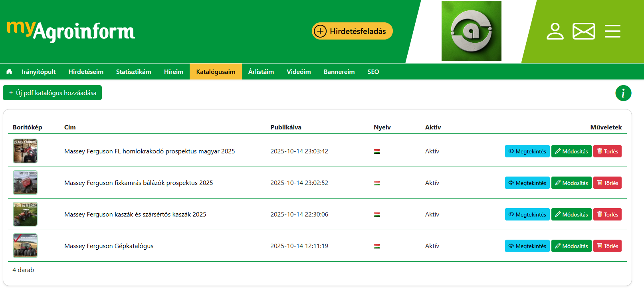
Task: Go to the Videóim tab
Action: (298, 72)
